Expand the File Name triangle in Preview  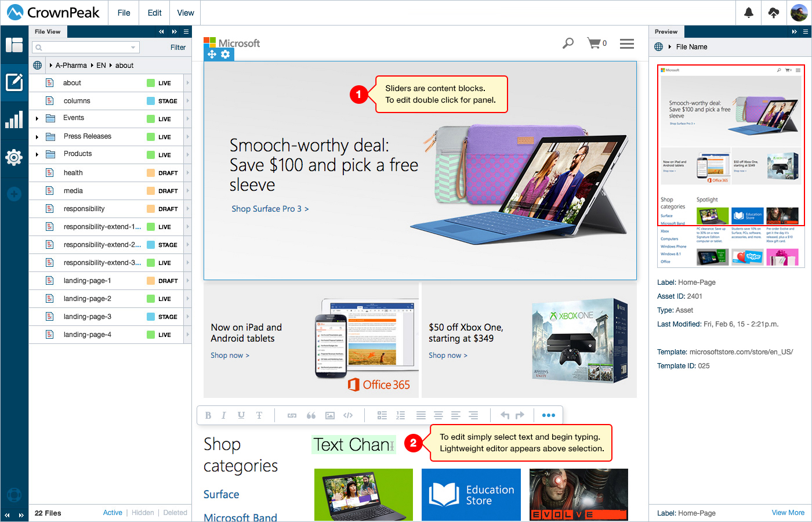click(x=670, y=47)
